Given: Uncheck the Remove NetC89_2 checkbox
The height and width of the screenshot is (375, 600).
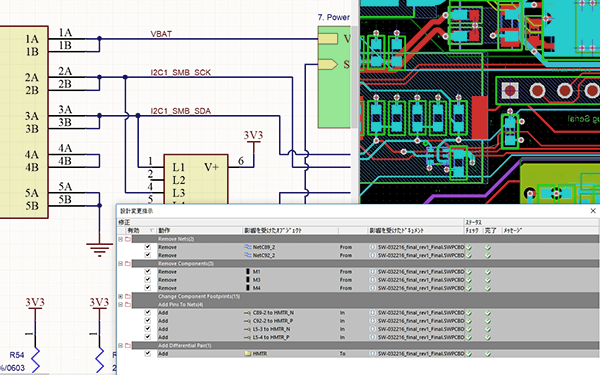Looking at the screenshot, I should [148, 247].
